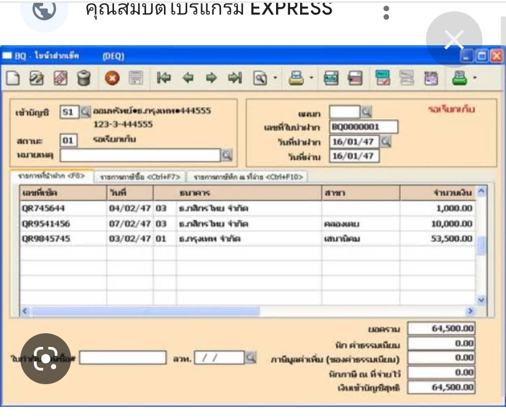Click calendar lookup beside deposit date
The height and width of the screenshot is (420, 506).
[x=386, y=142]
